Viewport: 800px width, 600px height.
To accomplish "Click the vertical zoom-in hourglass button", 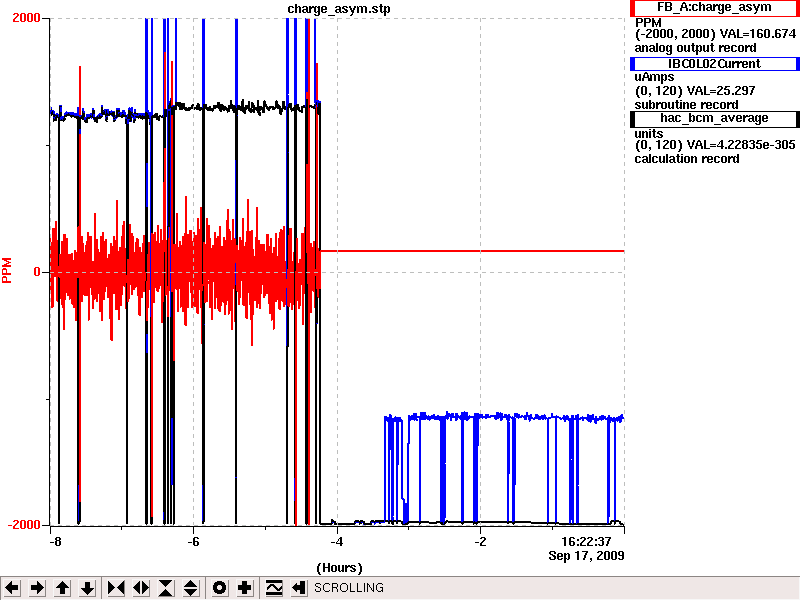I will click(x=166, y=588).
